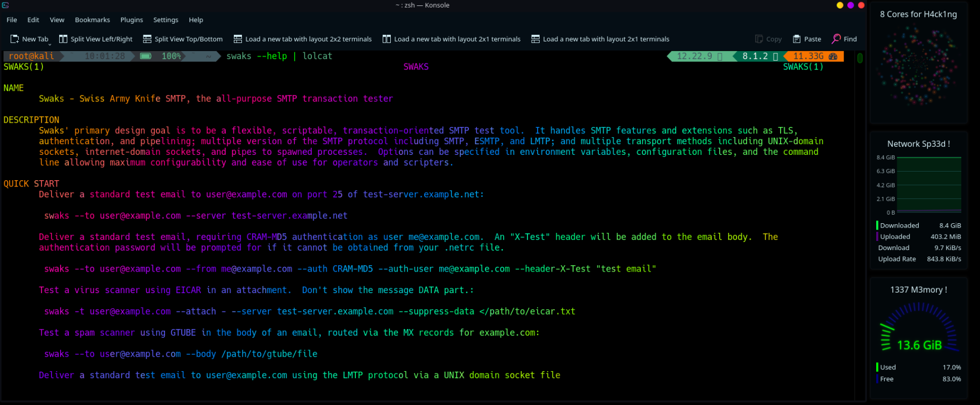Image resolution: width=980 pixels, height=405 pixels.
Task: Click the purple window button in the title bar
Action: click(850, 5)
